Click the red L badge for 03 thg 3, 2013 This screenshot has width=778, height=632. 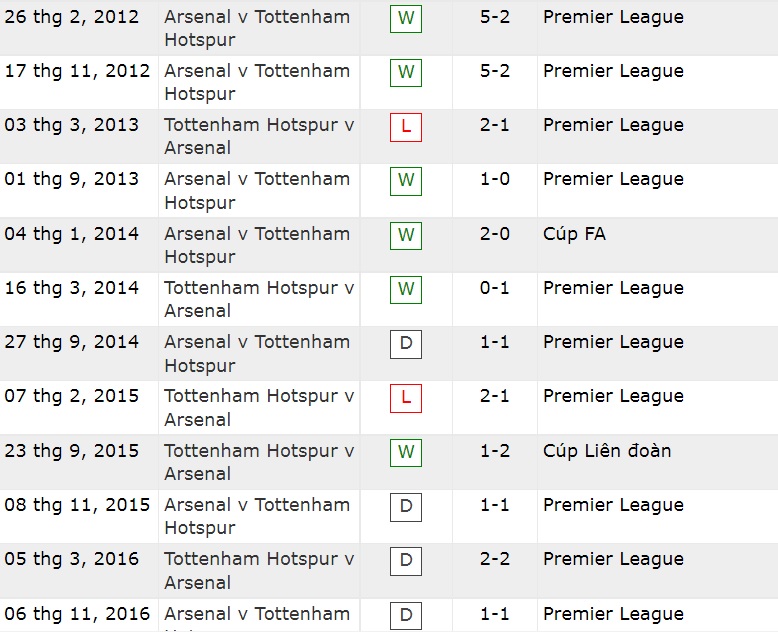point(405,126)
